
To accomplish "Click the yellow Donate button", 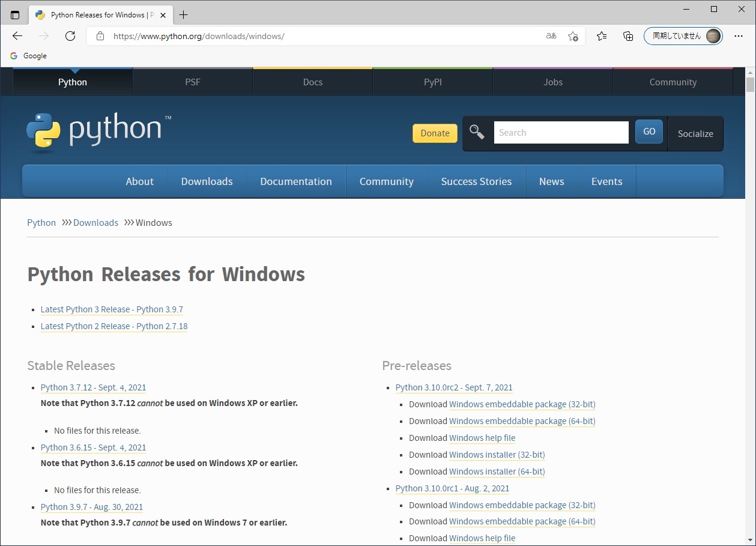I will pyautogui.click(x=435, y=133).
